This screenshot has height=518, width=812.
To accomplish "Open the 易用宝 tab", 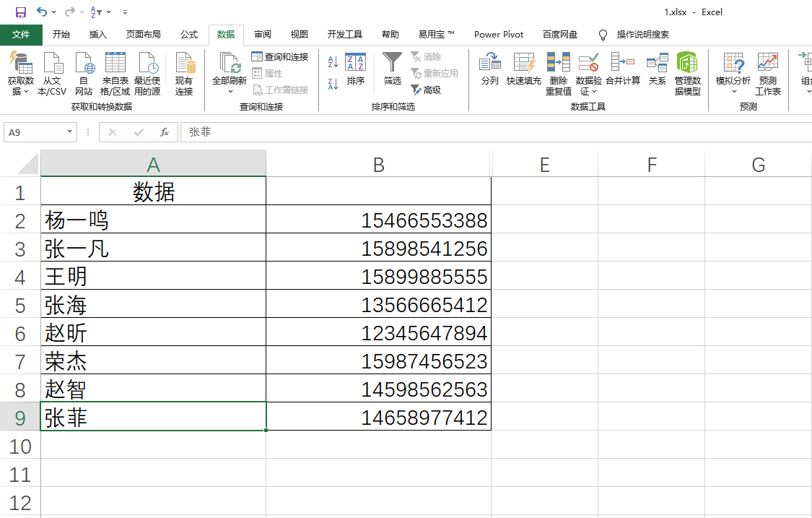I will click(x=437, y=35).
